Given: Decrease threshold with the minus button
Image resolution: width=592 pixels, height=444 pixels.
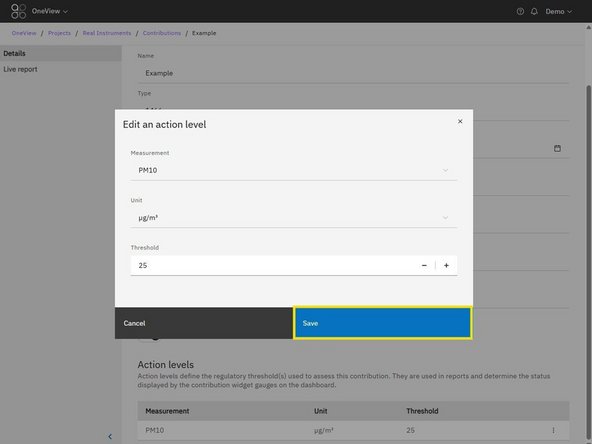Looking at the screenshot, I should 424,265.
